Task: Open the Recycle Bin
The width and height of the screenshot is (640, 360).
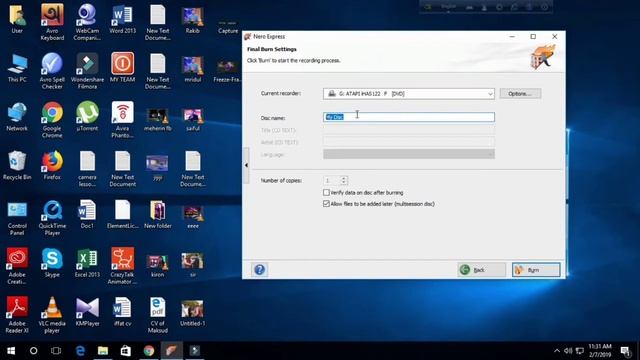Action: point(17,165)
